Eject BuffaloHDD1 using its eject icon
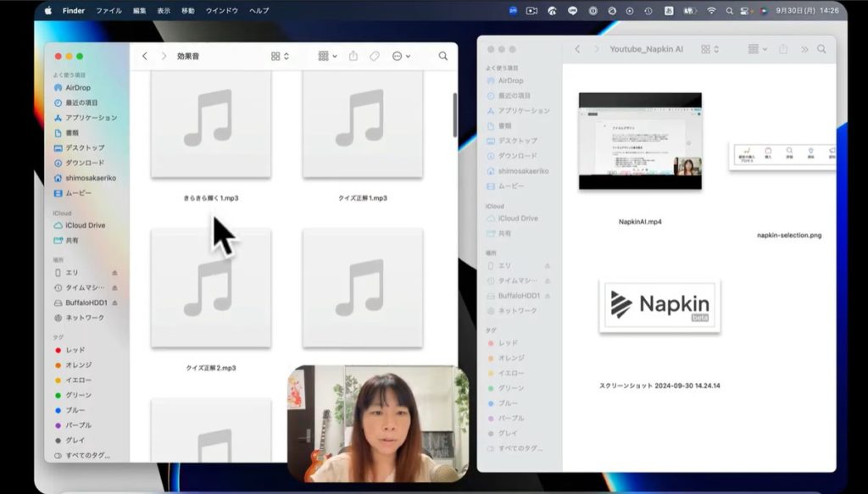This screenshot has height=494, width=868. pos(114,303)
